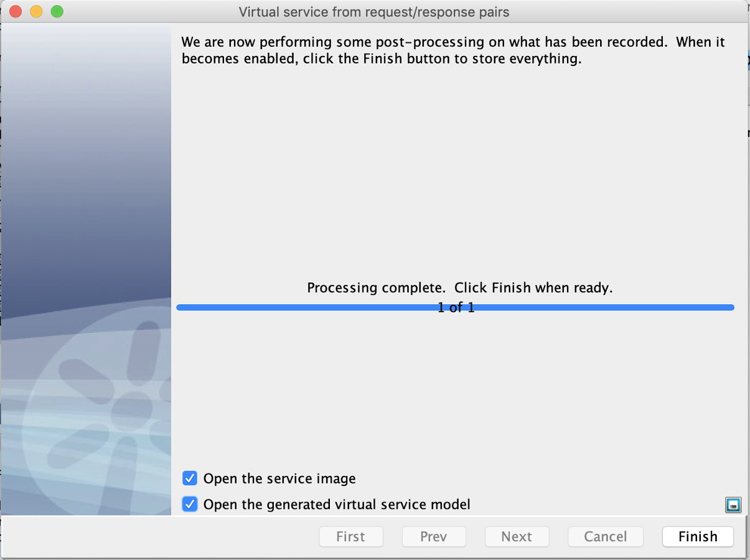
Task: Click the Cancel button
Action: [x=605, y=537]
